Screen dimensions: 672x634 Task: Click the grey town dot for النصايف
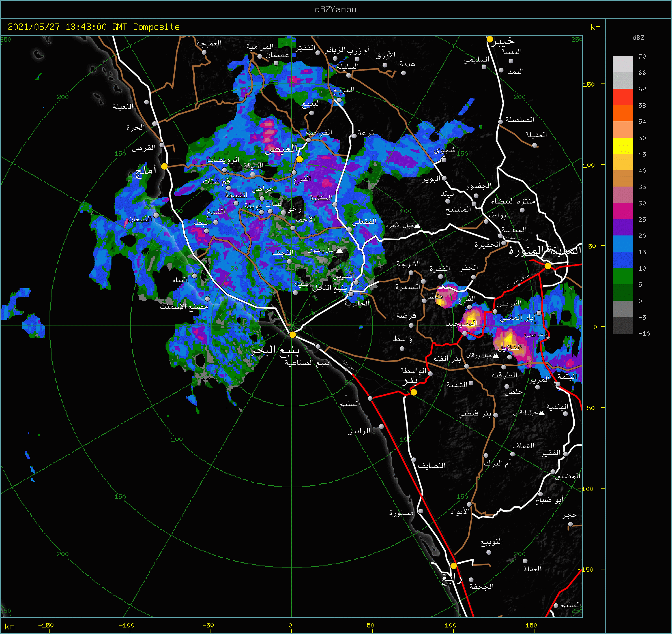413,460
